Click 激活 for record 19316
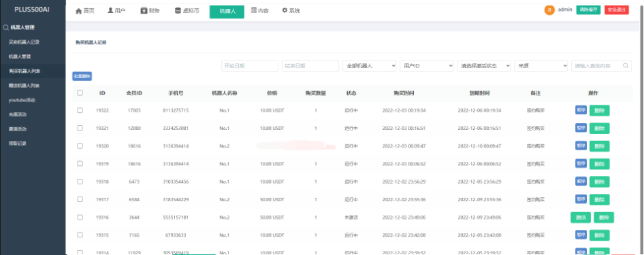 click(580, 218)
